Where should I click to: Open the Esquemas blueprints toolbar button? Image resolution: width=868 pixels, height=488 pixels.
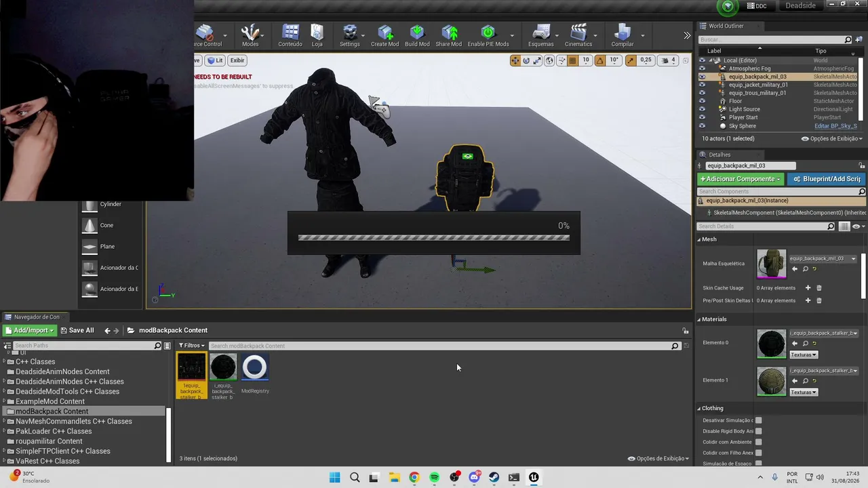click(540, 35)
